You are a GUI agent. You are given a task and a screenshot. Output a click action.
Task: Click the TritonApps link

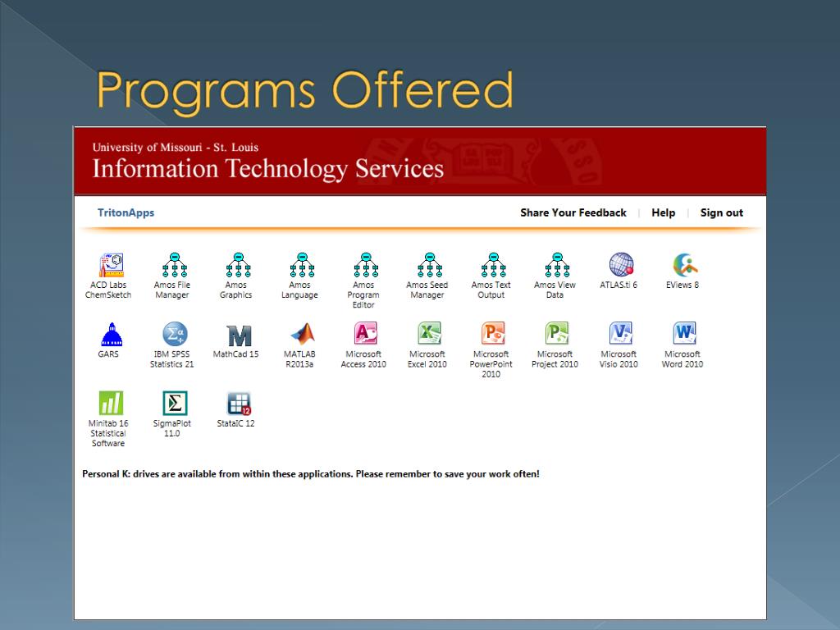126,212
